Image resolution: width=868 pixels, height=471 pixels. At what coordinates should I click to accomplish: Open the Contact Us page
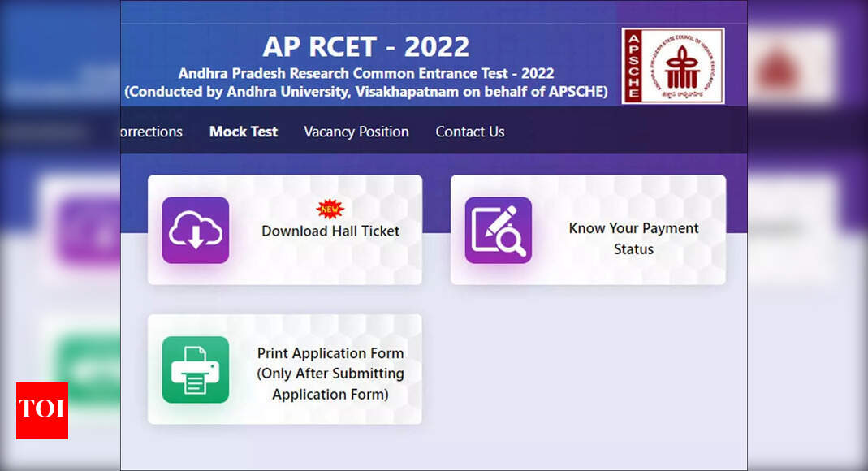pos(469,131)
